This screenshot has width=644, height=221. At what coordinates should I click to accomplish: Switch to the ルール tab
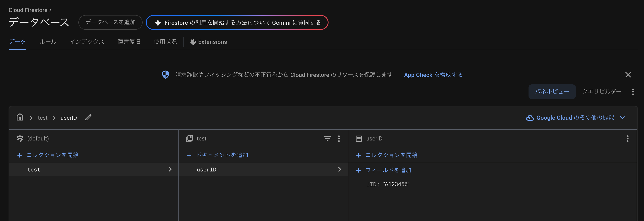(48, 42)
